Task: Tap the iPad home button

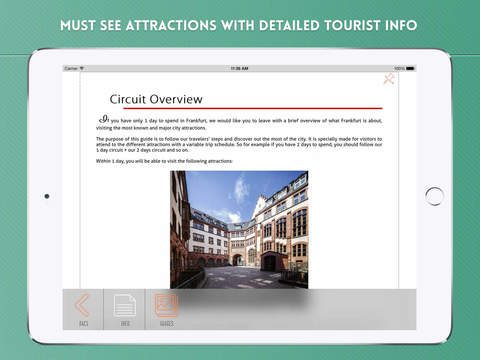Action: (x=434, y=196)
